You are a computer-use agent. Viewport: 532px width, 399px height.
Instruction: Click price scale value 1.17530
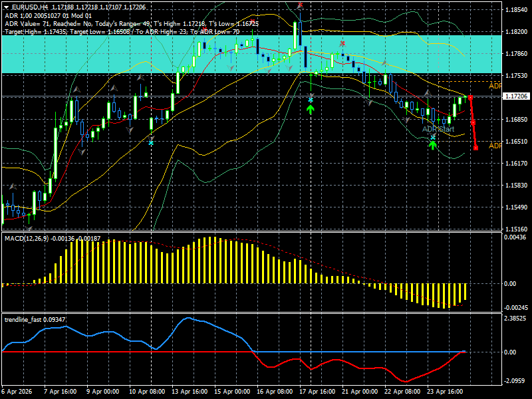pyautogui.click(x=517, y=75)
